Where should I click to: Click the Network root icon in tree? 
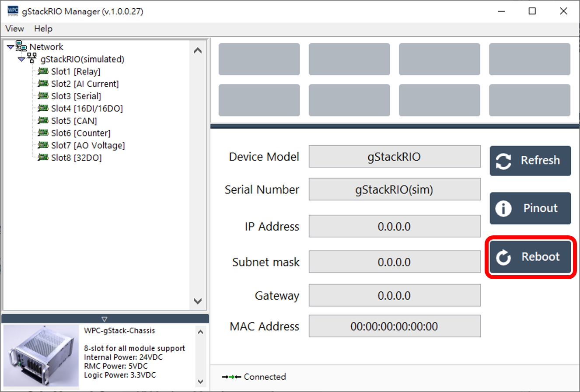click(21, 46)
